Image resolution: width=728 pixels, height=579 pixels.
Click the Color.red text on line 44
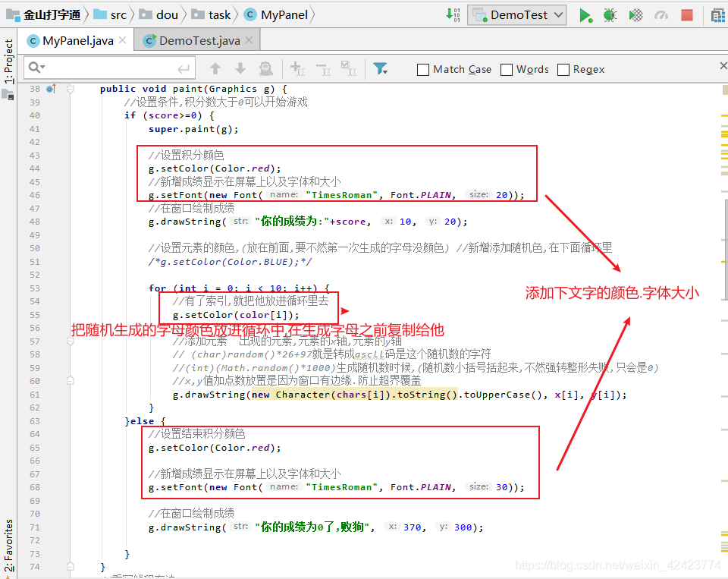pyautogui.click(x=241, y=168)
